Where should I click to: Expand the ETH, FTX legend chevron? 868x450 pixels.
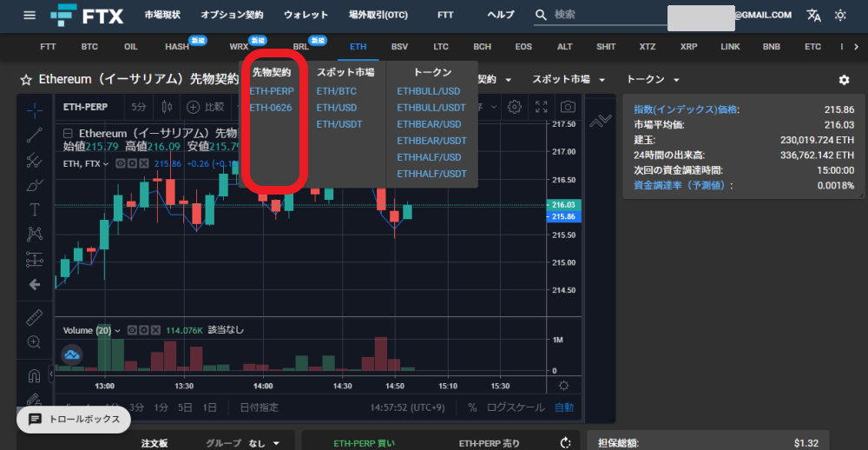pos(106,164)
